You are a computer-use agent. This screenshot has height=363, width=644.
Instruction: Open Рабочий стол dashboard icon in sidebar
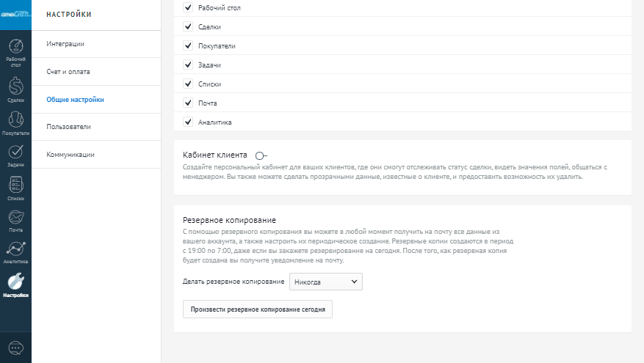[x=15, y=50]
